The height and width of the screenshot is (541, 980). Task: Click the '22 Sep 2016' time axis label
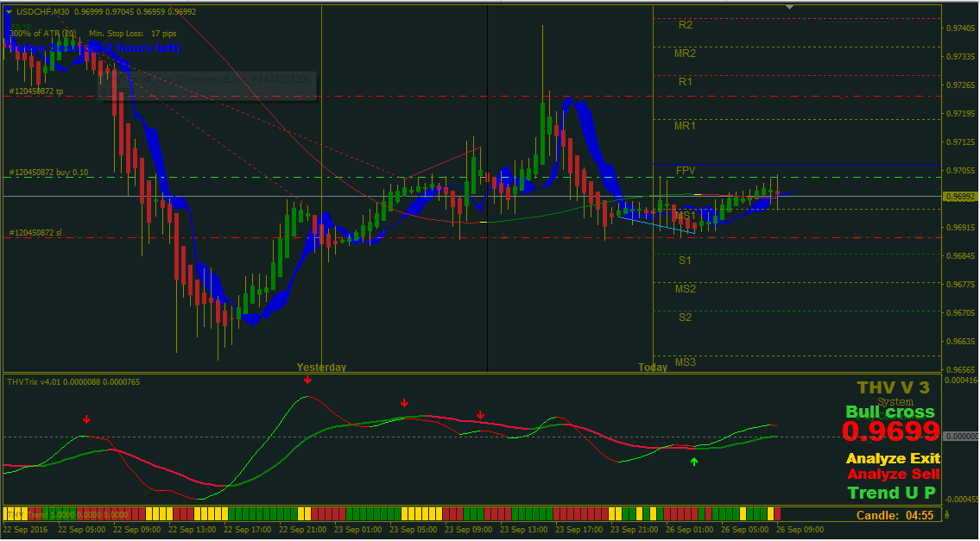[24, 529]
